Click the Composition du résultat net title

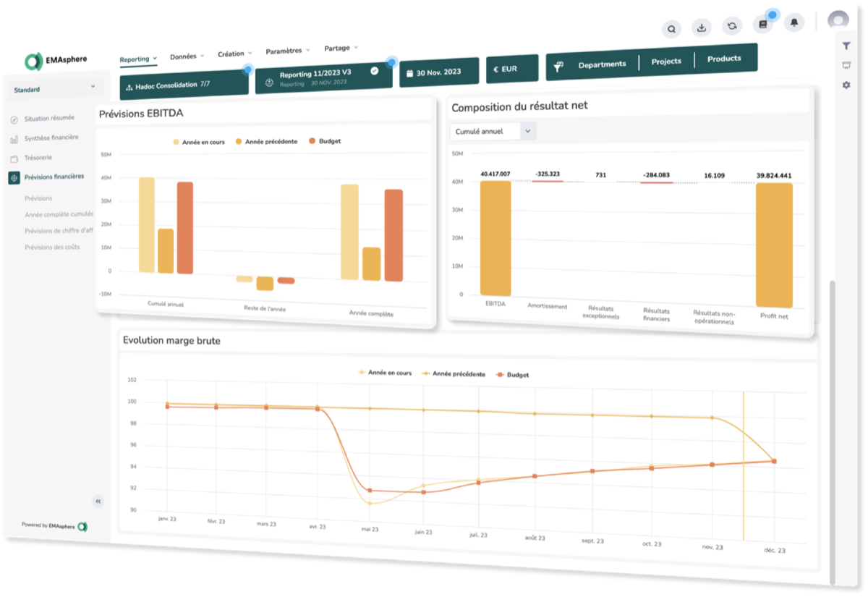(519, 106)
